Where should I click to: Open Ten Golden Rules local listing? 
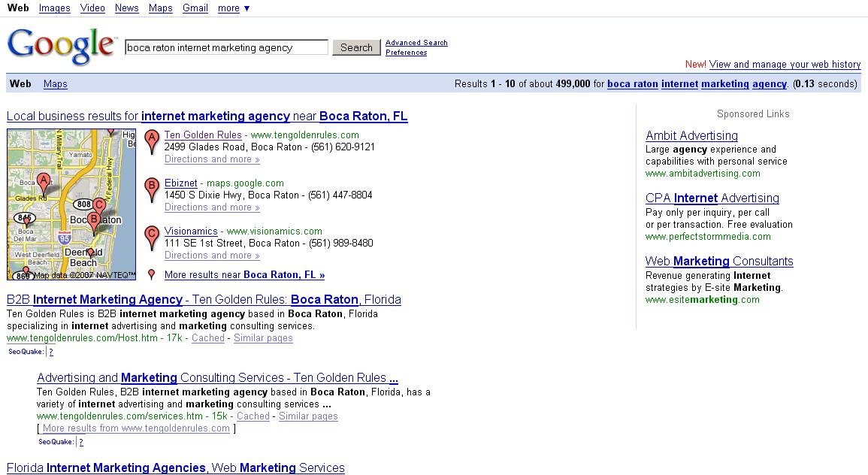coord(203,135)
